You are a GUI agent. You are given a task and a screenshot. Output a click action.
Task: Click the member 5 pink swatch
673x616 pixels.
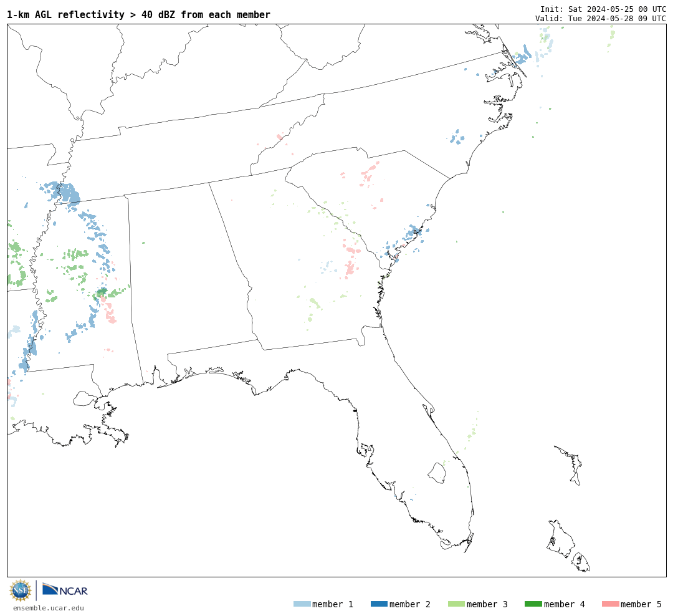pyautogui.click(x=610, y=604)
